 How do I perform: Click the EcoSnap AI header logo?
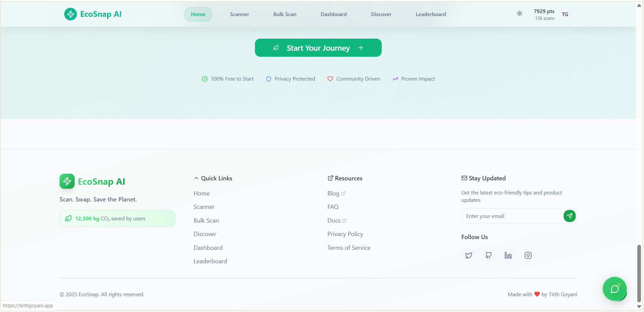[93, 14]
